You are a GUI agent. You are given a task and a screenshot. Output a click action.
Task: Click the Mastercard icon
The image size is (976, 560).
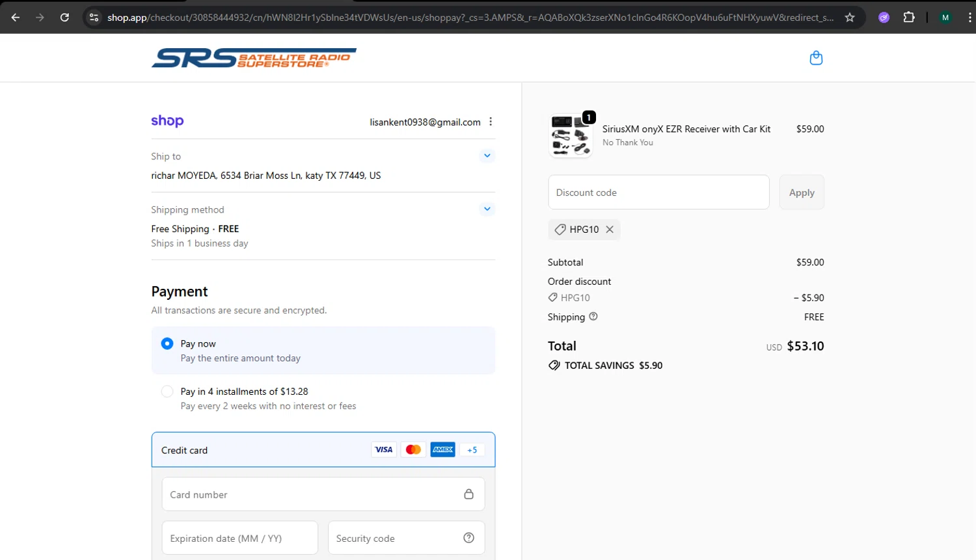(x=413, y=449)
